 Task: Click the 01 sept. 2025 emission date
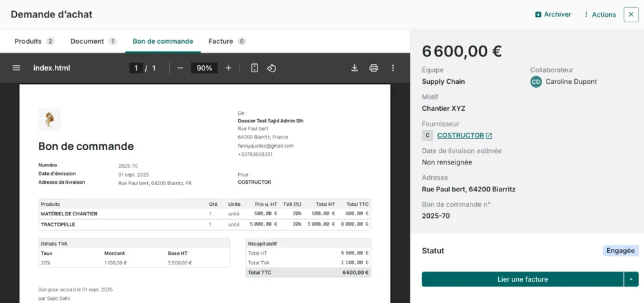(x=134, y=175)
